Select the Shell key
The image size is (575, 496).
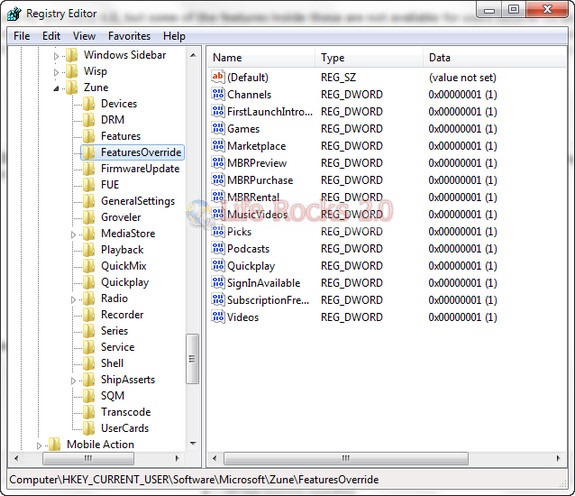pyautogui.click(x=112, y=363)
